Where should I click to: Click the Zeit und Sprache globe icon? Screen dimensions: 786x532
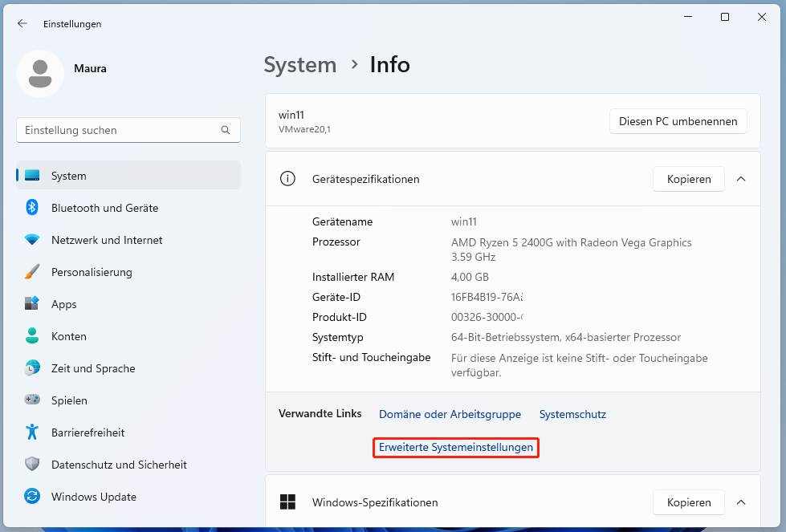tap(32, 368)
